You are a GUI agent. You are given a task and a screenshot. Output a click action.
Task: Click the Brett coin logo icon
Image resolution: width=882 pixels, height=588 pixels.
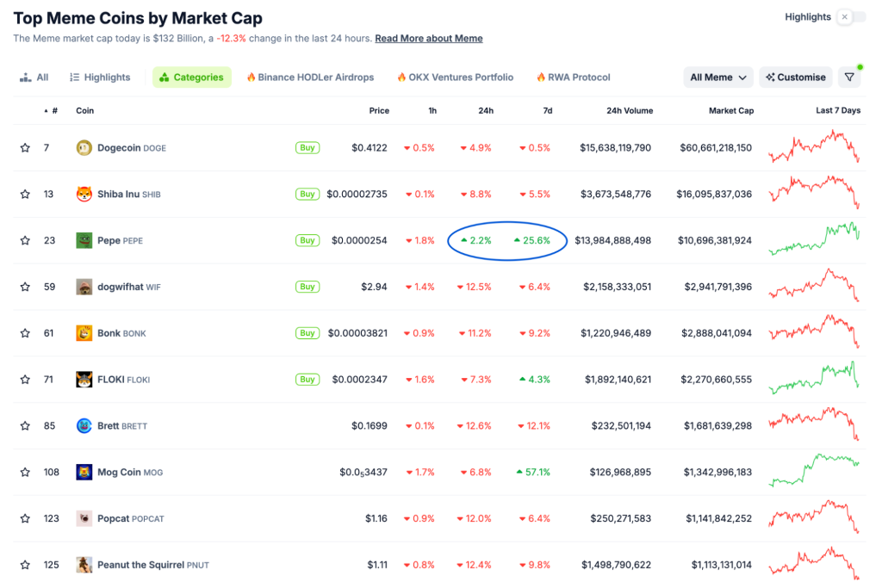click(x=84, y=425)
